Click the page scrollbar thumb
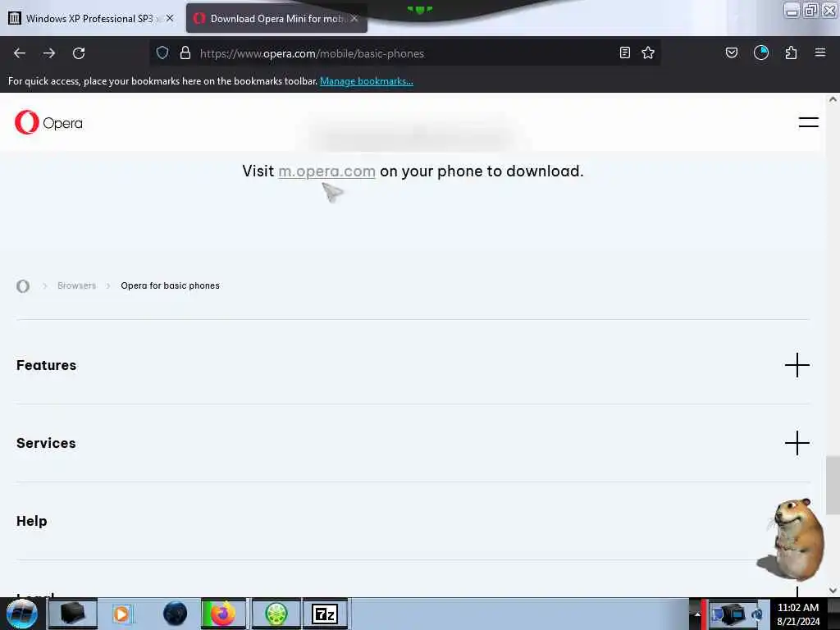This screenshot has height=630, width=840. pos(833,485)
